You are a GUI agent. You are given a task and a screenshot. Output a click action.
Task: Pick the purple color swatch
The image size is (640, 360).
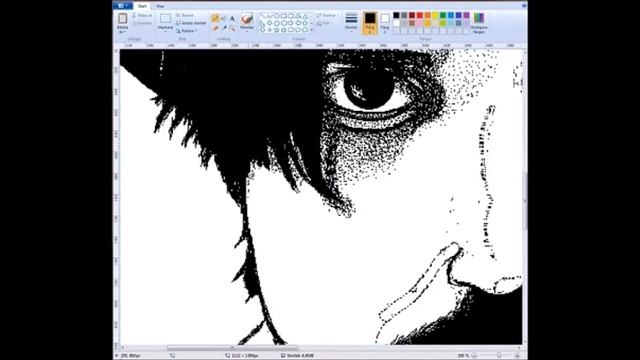(466, 16)
